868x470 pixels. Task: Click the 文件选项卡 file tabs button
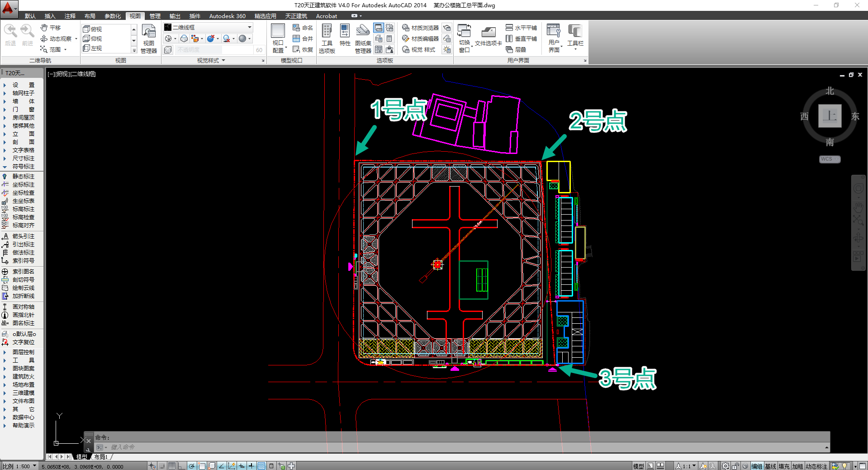(489, 36)
